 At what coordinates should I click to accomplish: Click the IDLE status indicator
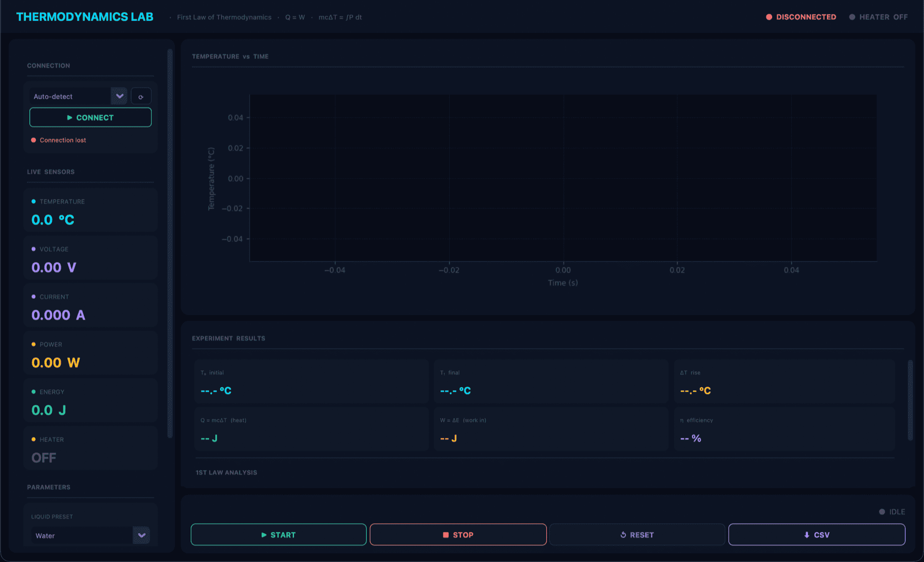(892, 512)
